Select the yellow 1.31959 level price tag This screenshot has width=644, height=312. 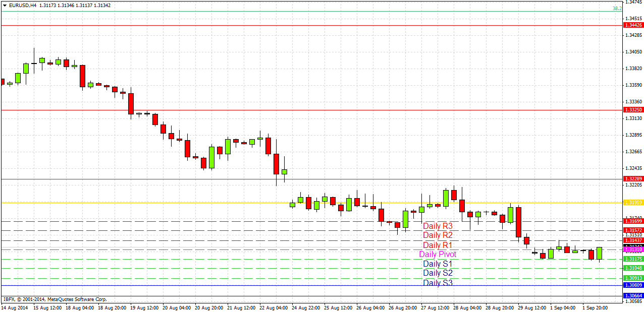(633, 202)
